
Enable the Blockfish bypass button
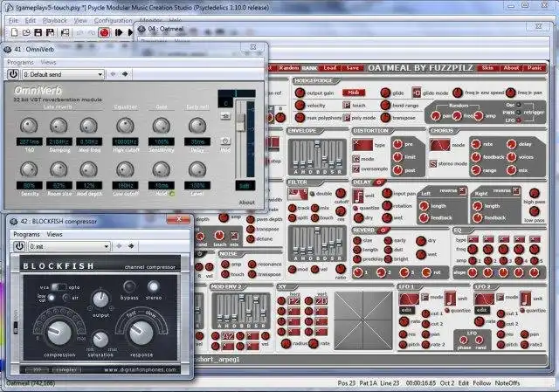coord(130,286)
